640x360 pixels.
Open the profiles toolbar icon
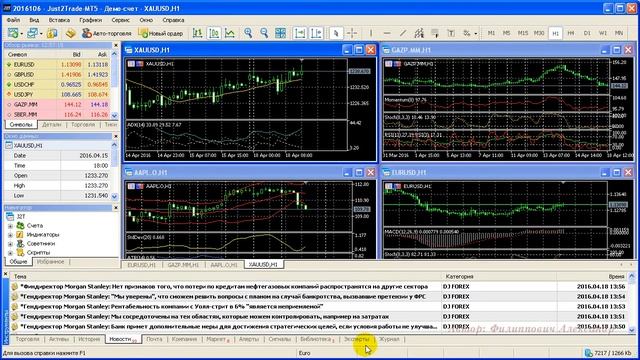click(x=32, y=33)
